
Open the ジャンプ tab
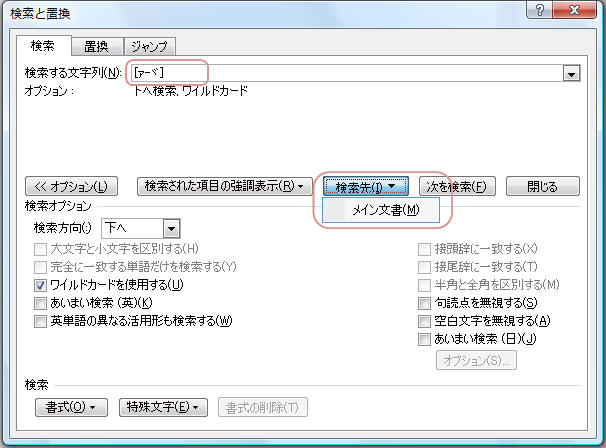150,47
